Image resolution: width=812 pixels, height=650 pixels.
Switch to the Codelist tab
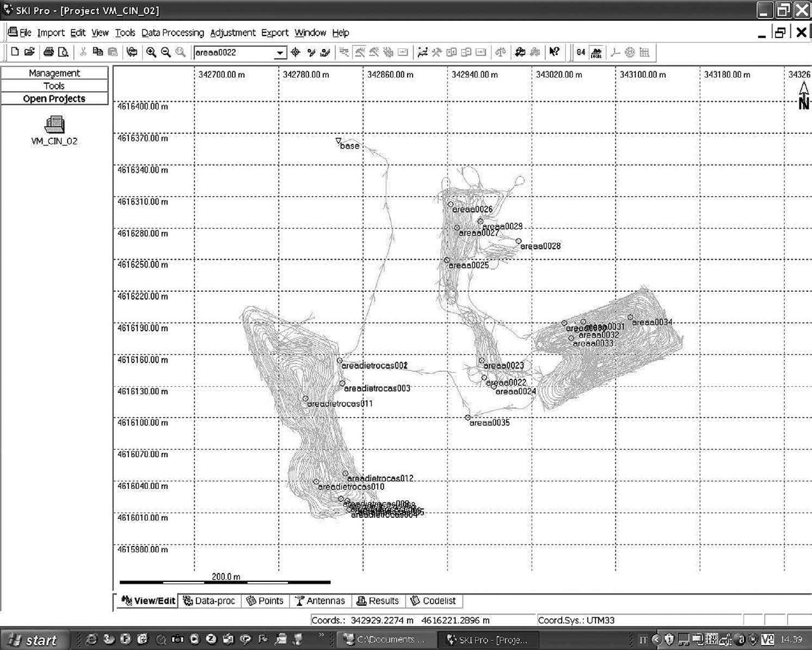(x=433, y=600)
